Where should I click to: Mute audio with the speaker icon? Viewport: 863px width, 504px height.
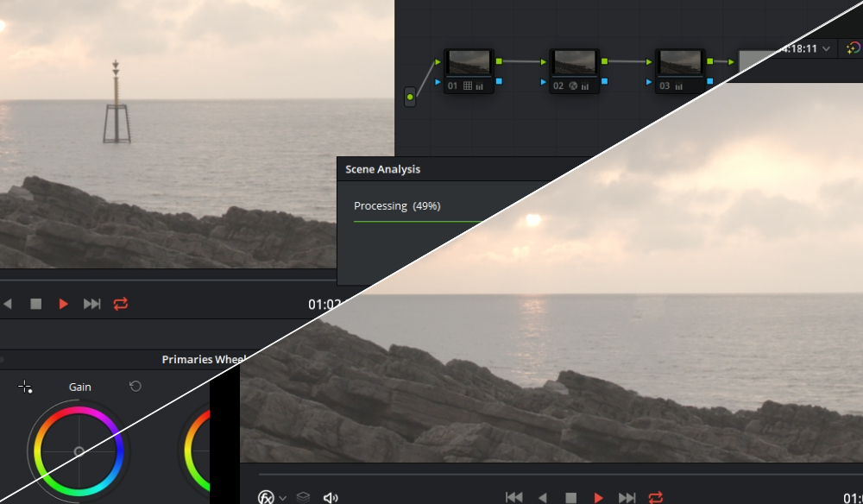[329, 497]
